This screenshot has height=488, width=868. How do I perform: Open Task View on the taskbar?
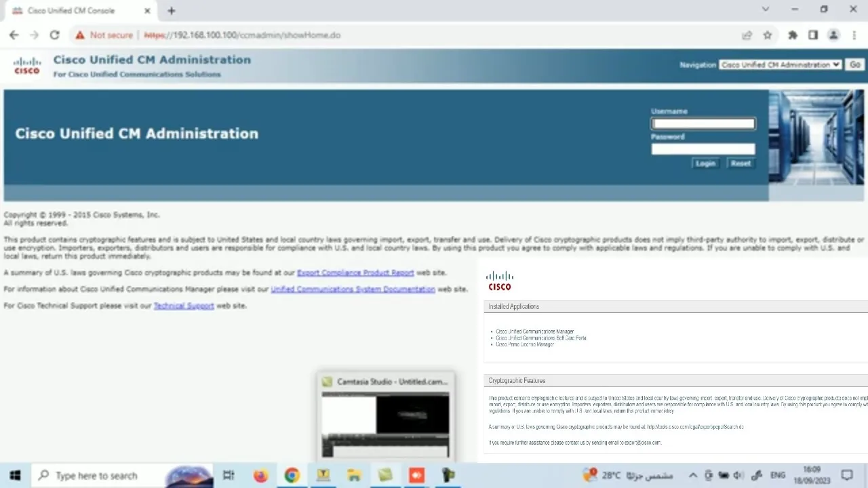[x=229, y=475]
